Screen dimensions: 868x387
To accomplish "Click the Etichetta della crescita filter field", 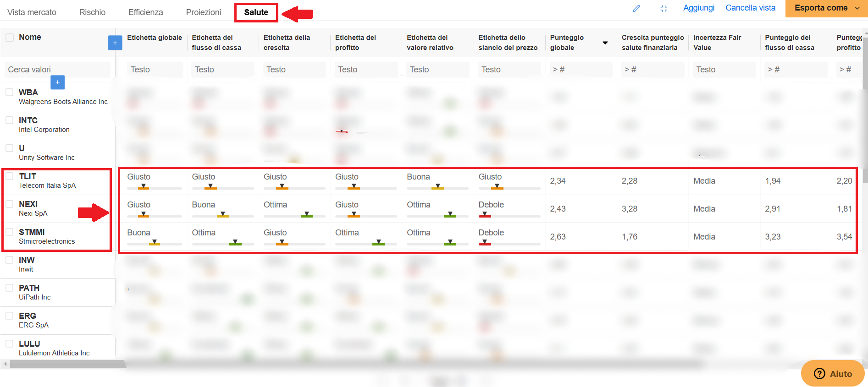I will pyautogui.click(x=294, y=70).
